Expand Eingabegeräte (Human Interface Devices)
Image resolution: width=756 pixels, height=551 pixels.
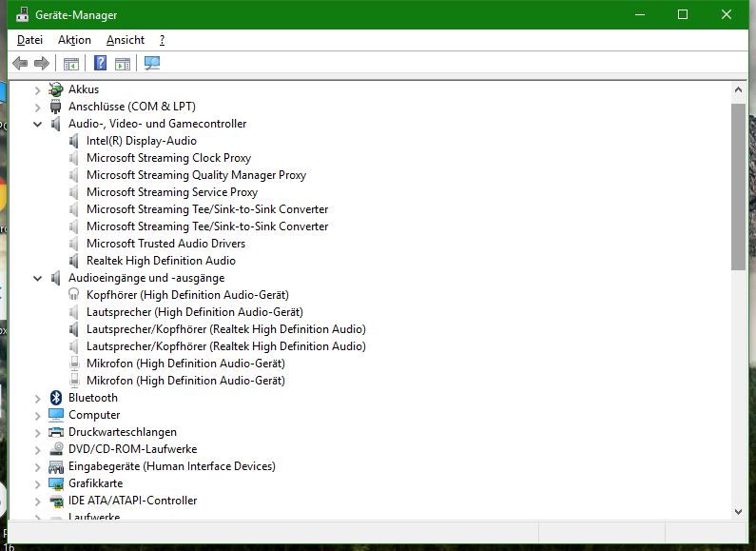point(38,467)
